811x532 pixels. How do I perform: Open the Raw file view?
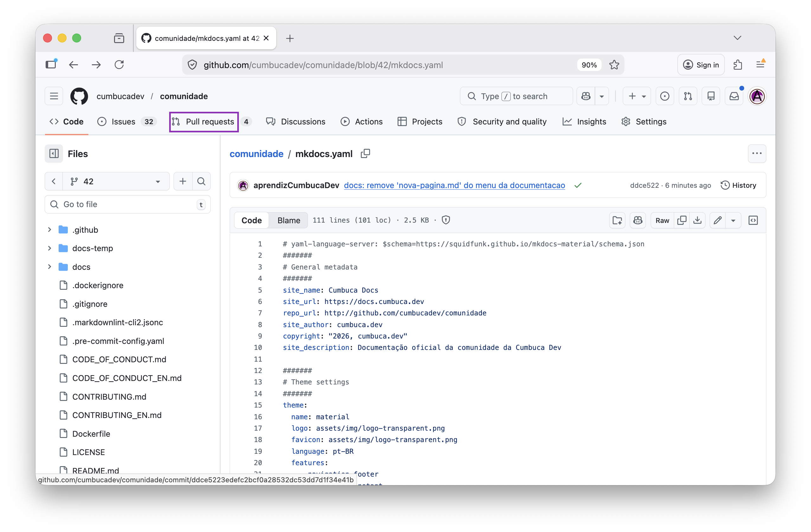coord(662,220)
